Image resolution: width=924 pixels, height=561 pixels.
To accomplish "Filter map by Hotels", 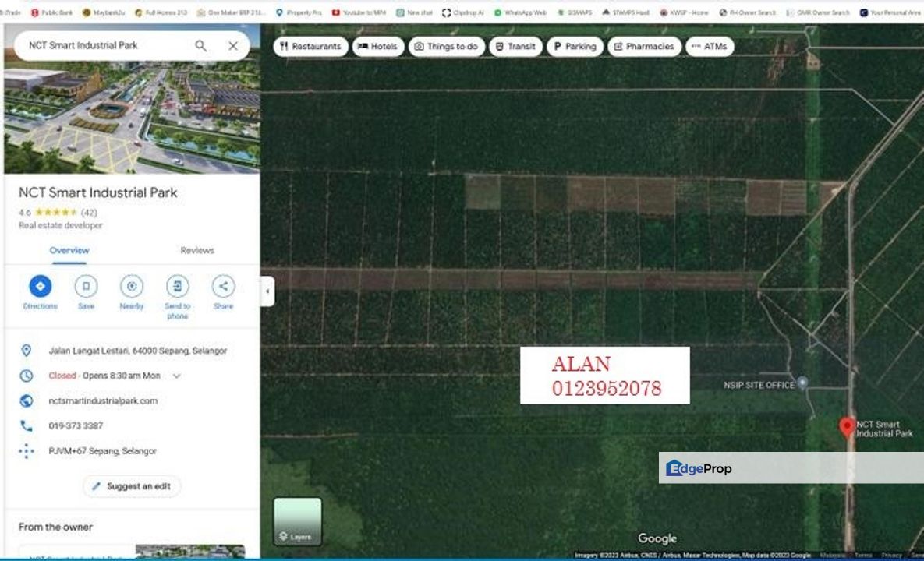I will 377,47.
